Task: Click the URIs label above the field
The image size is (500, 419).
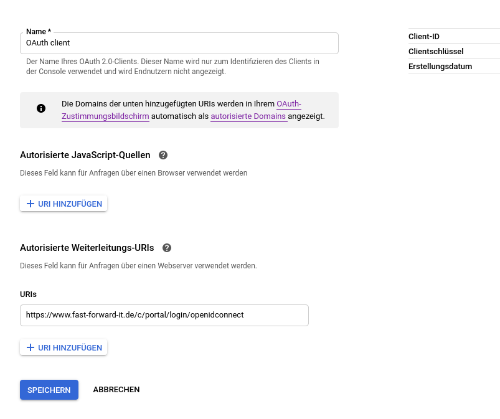Action: click(28, 294)
